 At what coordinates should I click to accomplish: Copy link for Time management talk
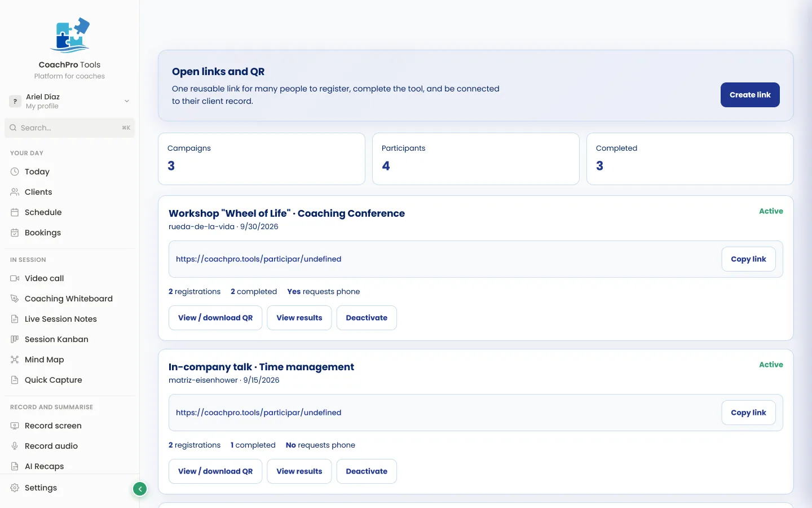[x=748, y=413]
